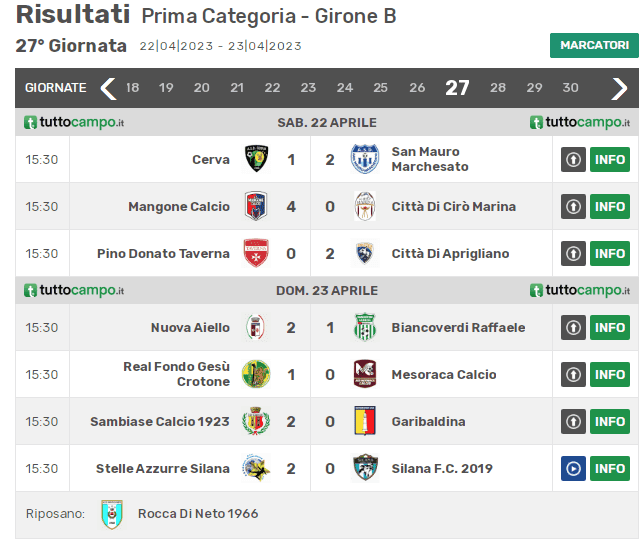Open the Mangone Calcio team logo

(256, 206)
